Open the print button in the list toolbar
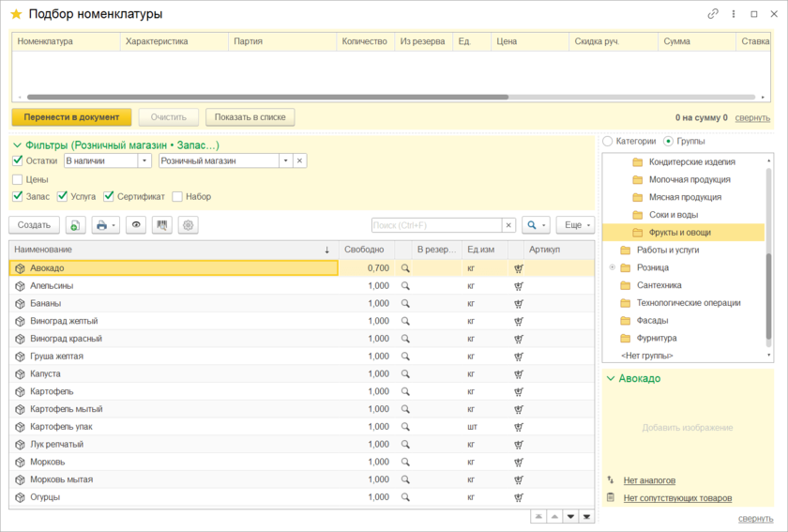The height and width of the screenshot is (532, 788). click(x=106, y=225)
